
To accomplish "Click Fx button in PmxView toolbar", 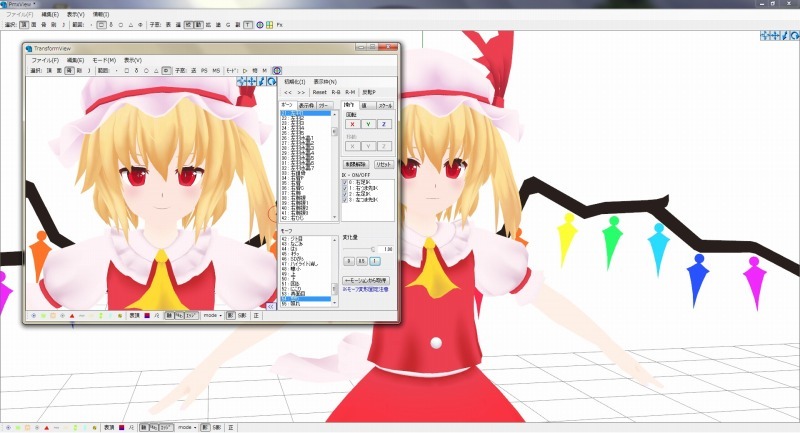I will [280, 24].
